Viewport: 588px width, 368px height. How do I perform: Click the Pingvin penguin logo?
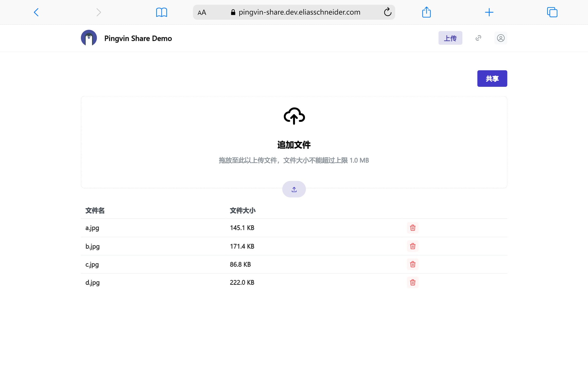click(89, 38)
